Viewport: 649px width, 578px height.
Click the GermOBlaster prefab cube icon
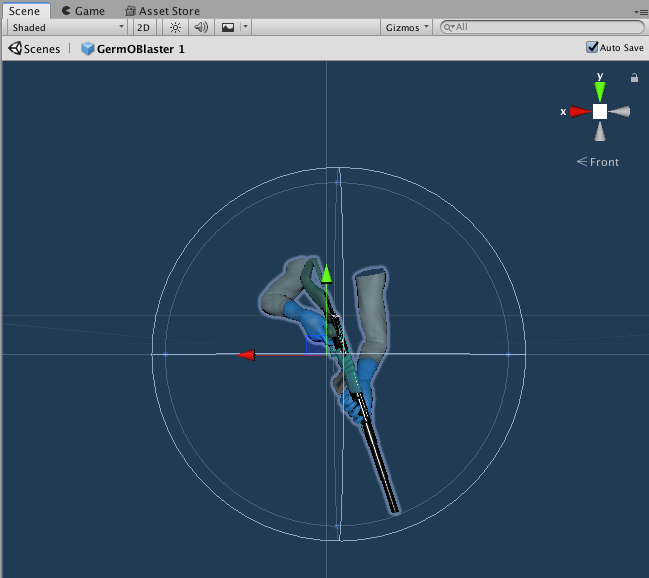(x=88, y=48)
